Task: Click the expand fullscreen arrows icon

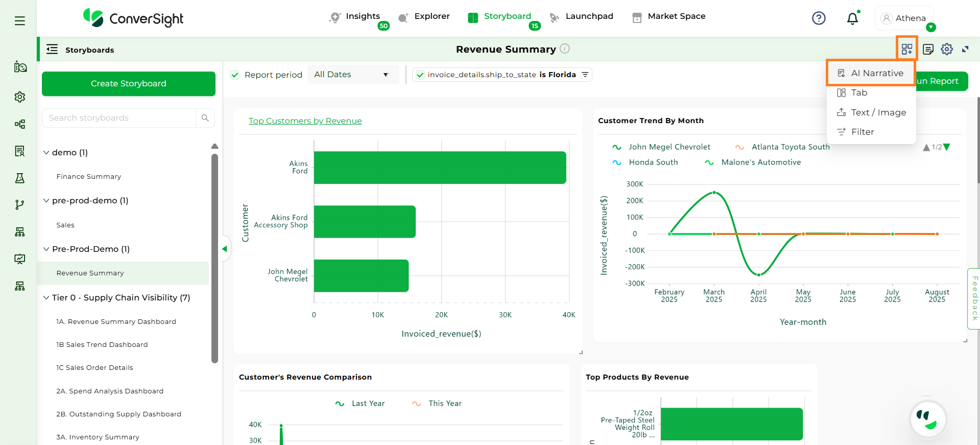Action: click(965, 49)
